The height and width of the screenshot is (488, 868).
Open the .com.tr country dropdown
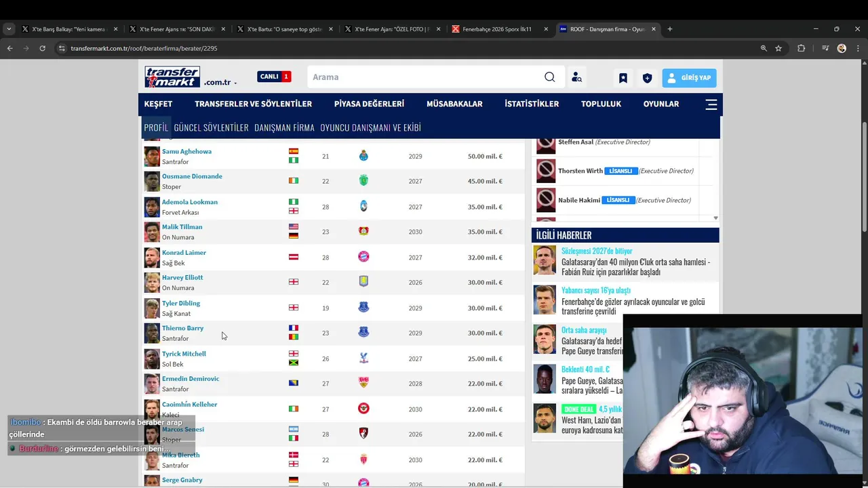(x=220, y=82)
